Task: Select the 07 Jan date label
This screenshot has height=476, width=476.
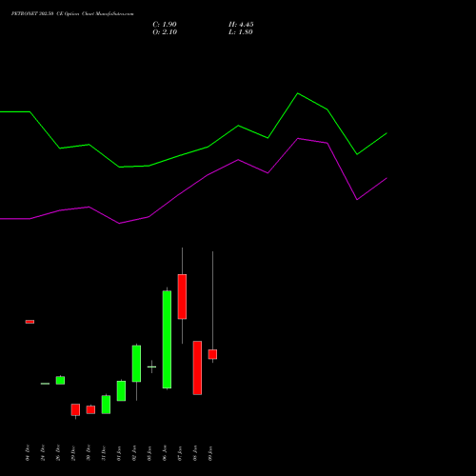Action: [x=180, y=453]
